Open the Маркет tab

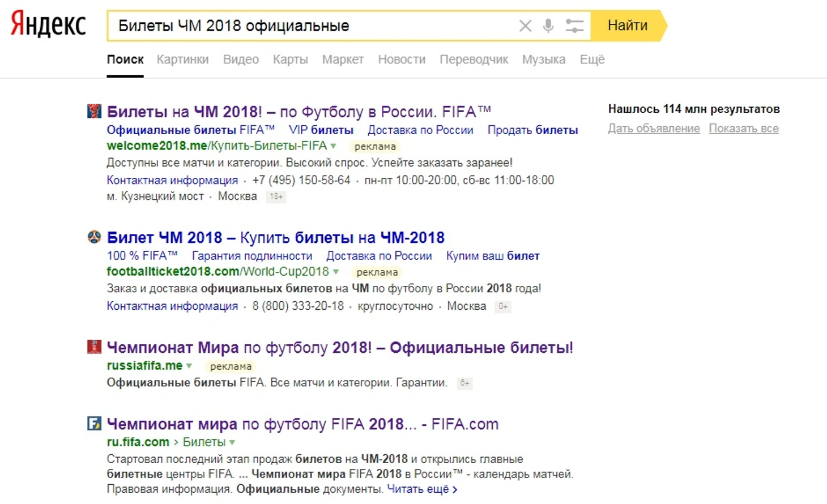343,59
